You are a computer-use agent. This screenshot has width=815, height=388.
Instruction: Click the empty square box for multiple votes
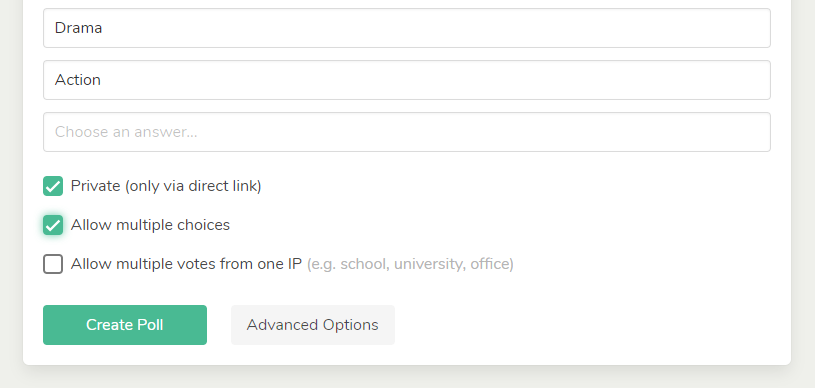coord(53,264)
